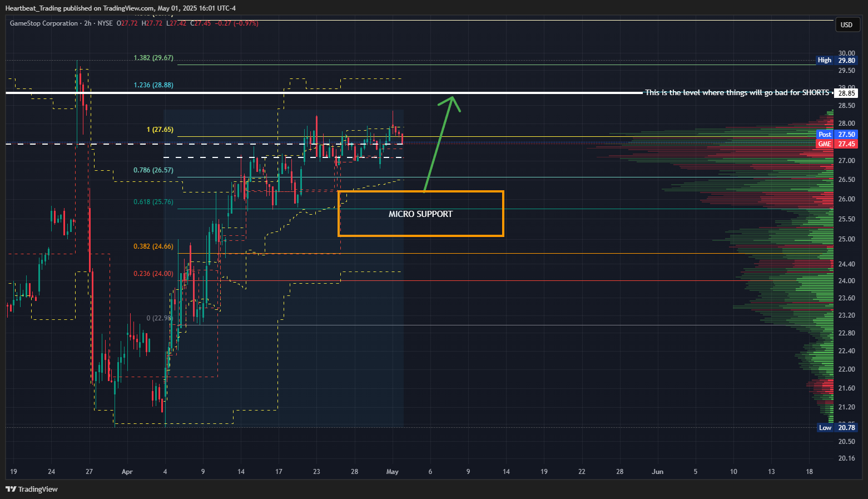
Task: Click the Close value C27.45 in the legend
Action: coord(201,23)
